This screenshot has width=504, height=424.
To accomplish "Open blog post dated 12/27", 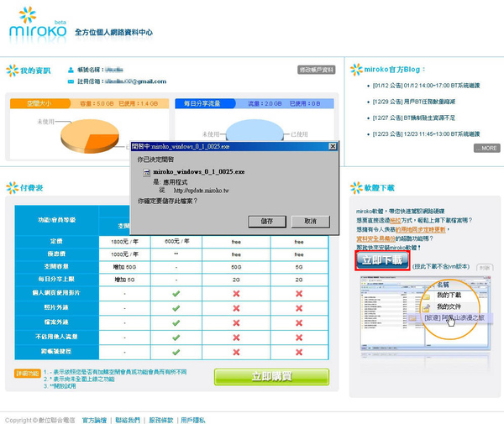I will click(x=413, y=118).
